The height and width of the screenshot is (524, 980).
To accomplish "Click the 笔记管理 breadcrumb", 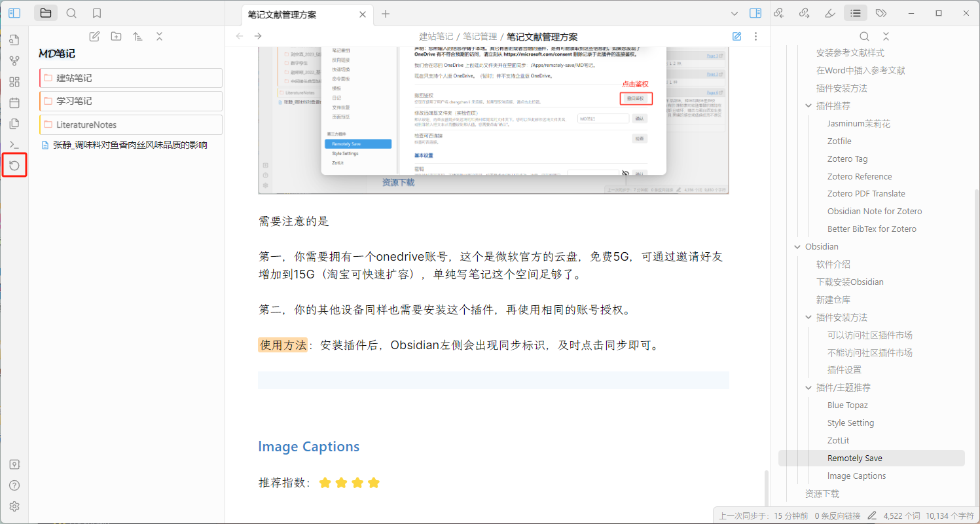I will pos(481,37).
